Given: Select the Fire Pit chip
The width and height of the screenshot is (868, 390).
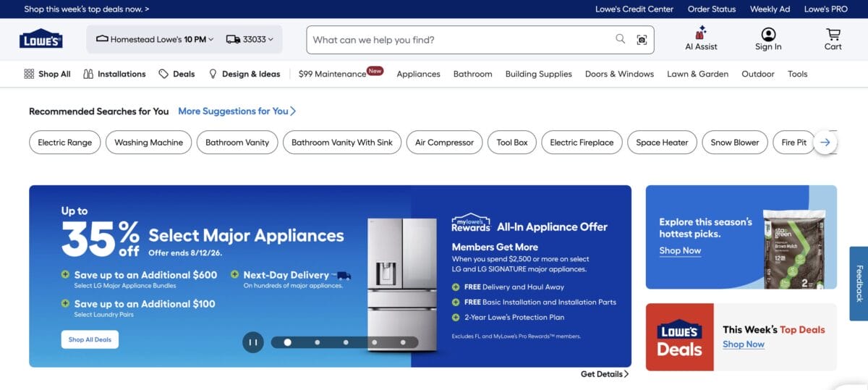Looking at the screenshot, I should coord(793,143).
